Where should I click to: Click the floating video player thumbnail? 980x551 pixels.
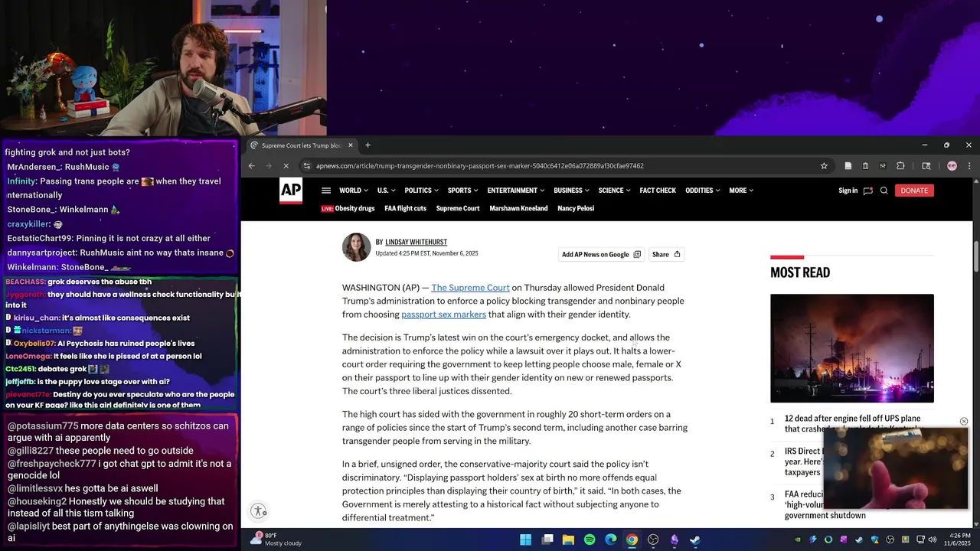pos(896,468)
